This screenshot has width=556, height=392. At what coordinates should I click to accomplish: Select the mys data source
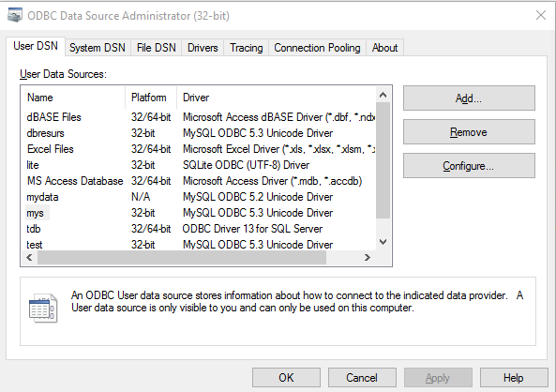[x=35, y=213]
